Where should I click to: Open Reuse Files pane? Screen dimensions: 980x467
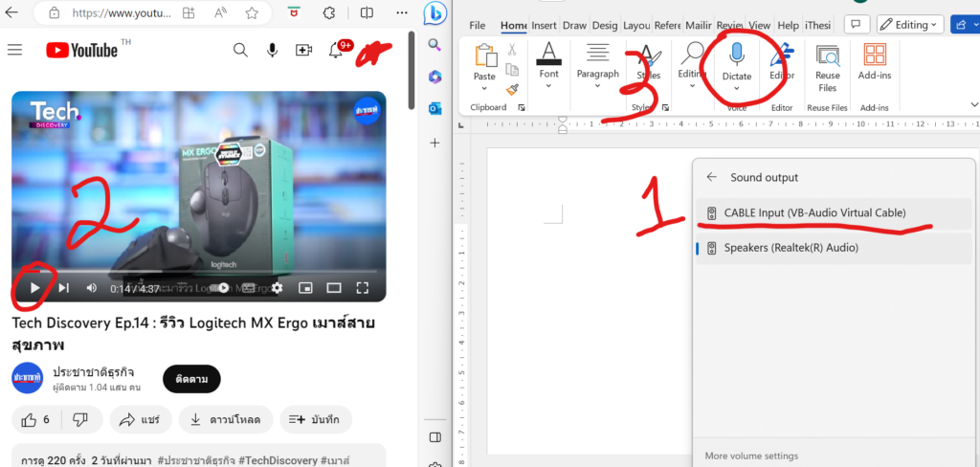828,68
